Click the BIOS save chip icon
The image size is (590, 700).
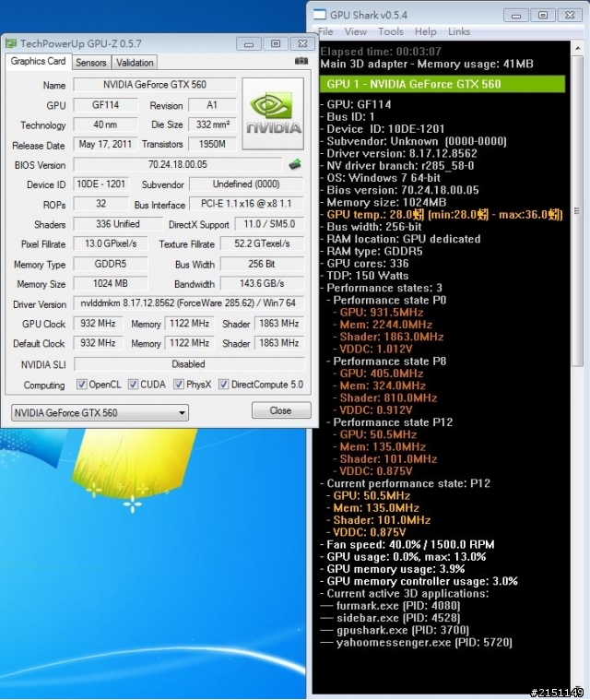tap(295, 164)
